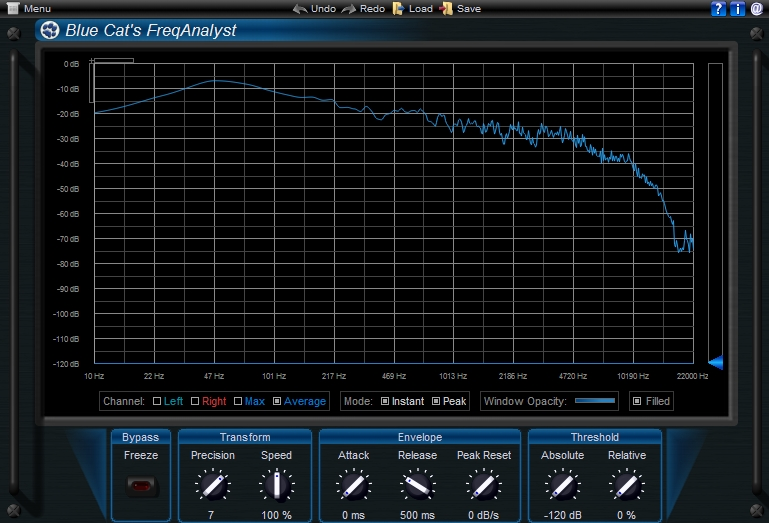Click the Speed value 100 %
The image size is (769, 523).
coord(276,515)
